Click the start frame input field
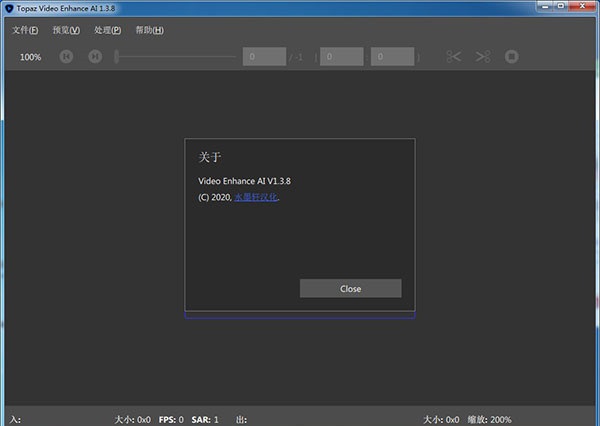The image size is (600, 426). [x=341, y=57]
